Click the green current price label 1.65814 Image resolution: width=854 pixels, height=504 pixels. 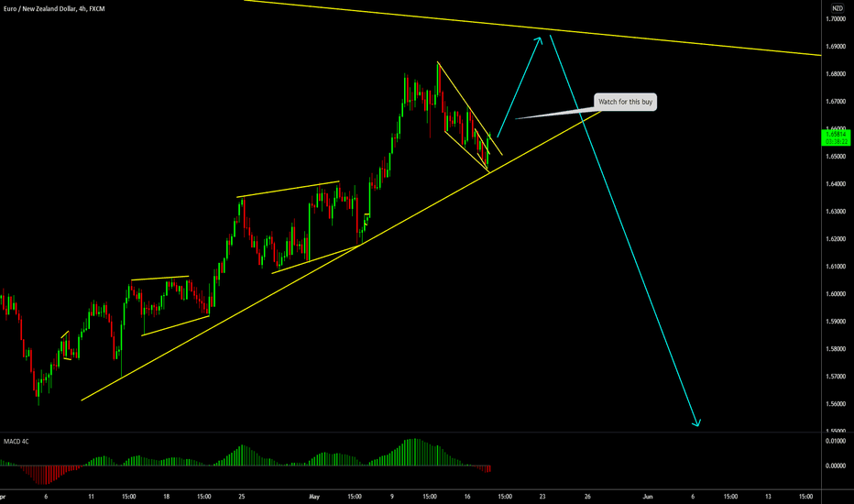pos(836,137)
